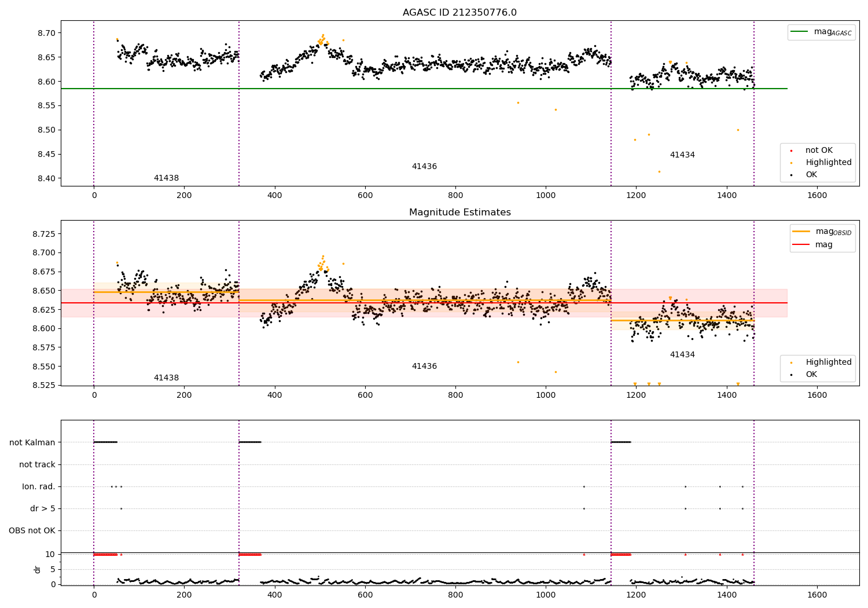This screenshot has height=608, width=868.
Task: Click obsid label 41438 in middle plot
Action: tap(166, 378)
